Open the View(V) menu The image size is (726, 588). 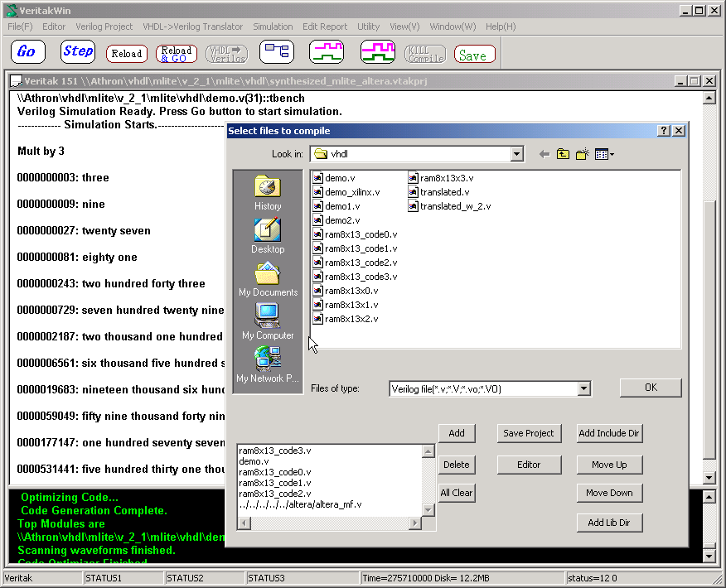point(404,27)
